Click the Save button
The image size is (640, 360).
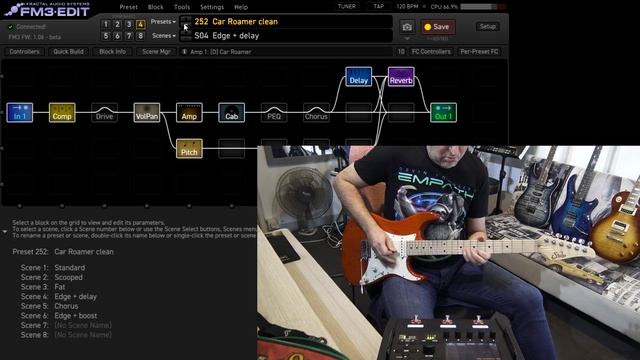(x=438, y=27)
